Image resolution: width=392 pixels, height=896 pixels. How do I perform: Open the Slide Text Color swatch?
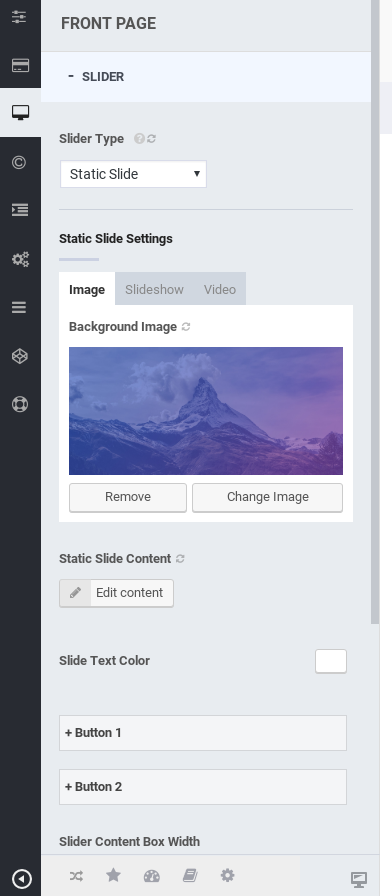tap(331, 661)
